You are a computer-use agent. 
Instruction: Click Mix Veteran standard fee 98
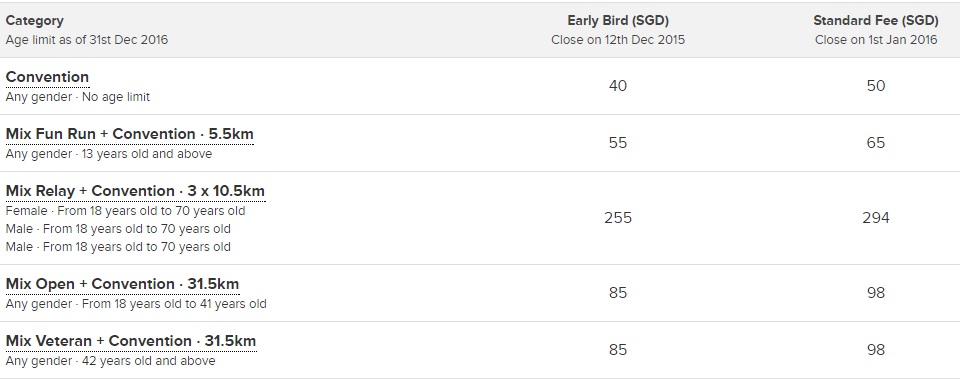(x=876, y=350)
